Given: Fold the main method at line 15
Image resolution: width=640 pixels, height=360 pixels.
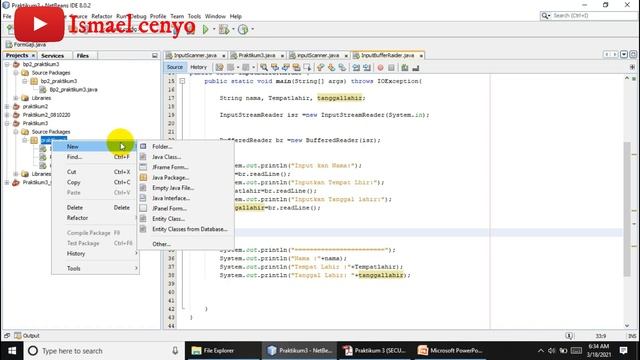Looking at the screenshot, I should (x=182, y=81).
